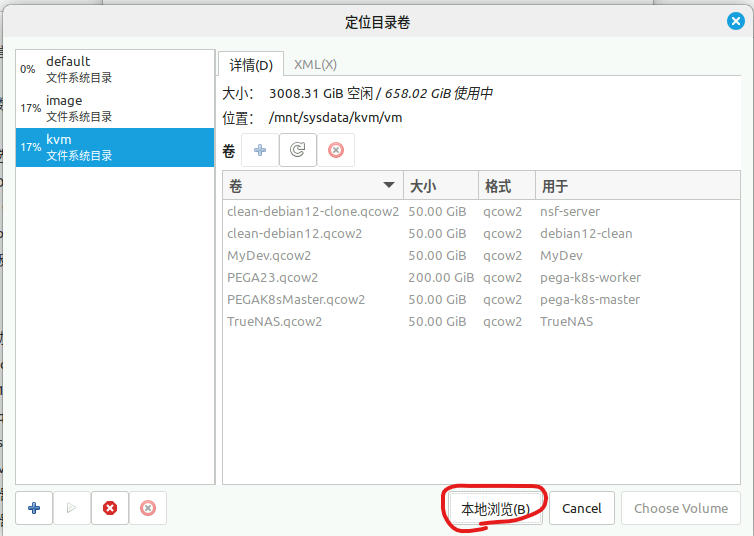Click the Choose Volume button

pos(681,508)
